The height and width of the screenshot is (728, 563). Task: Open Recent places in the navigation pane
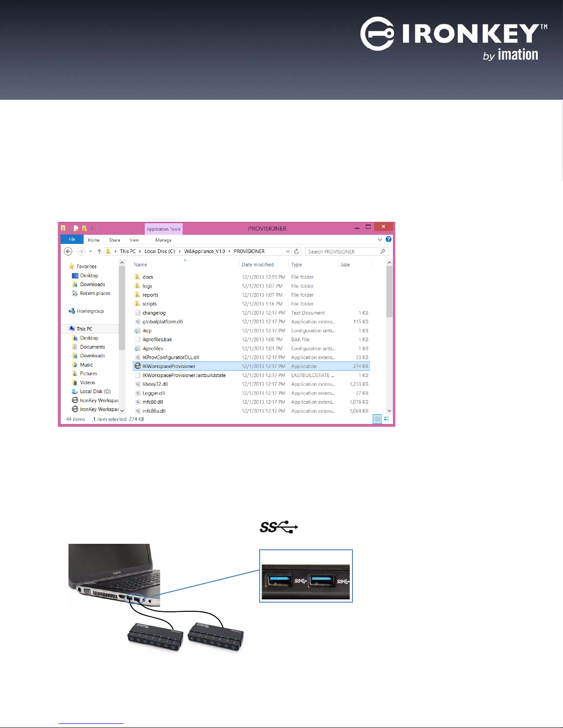95,293
